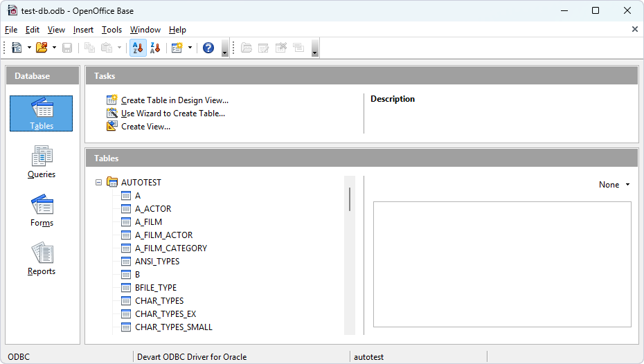
Task: Click the table wizard icon
Action: pyautogui.click(x=112, y=113)
